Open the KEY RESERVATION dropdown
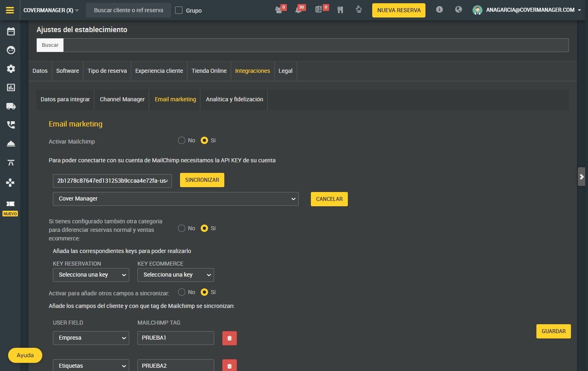 [91, 275]
